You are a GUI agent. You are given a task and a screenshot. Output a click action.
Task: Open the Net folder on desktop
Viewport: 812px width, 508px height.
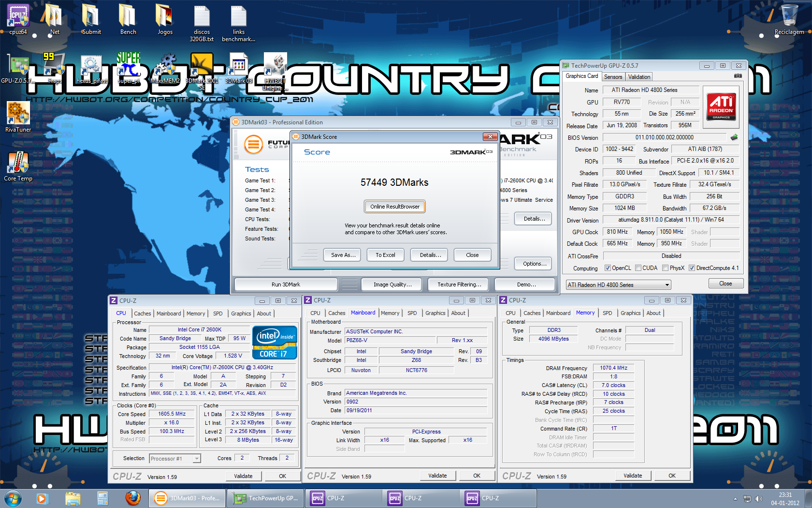tap(54, 19)
